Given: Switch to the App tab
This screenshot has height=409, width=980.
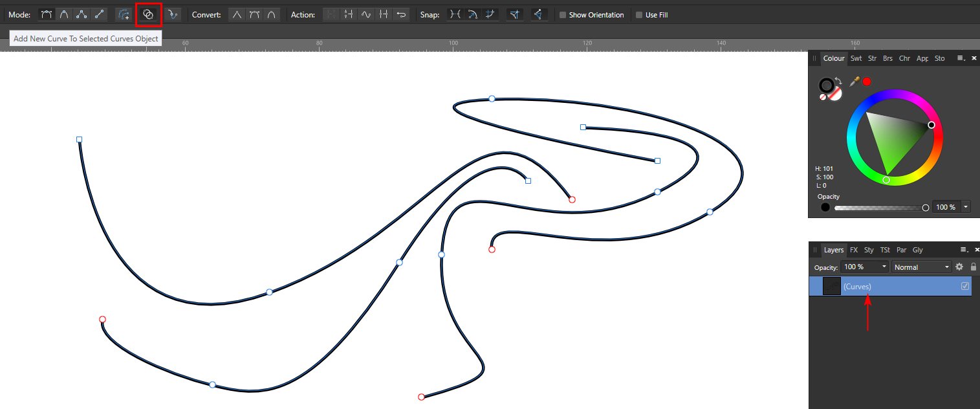Looking at the screenshot, I should click(x=922, y=58).
